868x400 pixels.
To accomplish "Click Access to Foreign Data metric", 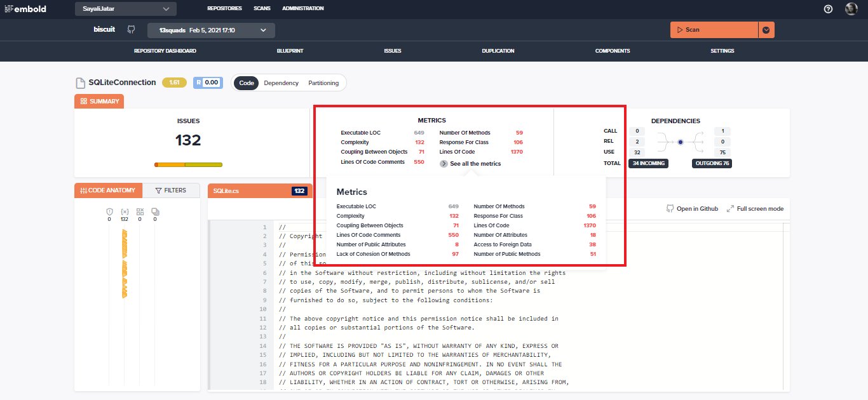I will [503, 244].
